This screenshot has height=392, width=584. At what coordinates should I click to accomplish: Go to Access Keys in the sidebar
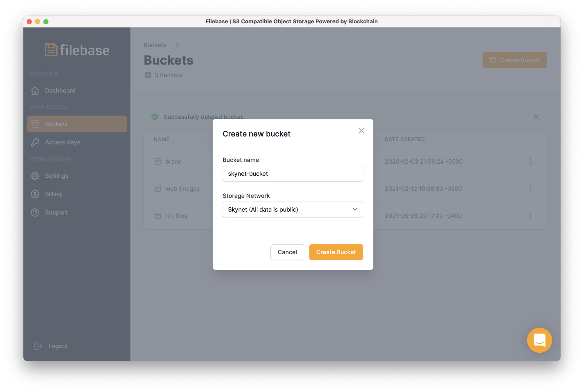[x=77, y=142]
